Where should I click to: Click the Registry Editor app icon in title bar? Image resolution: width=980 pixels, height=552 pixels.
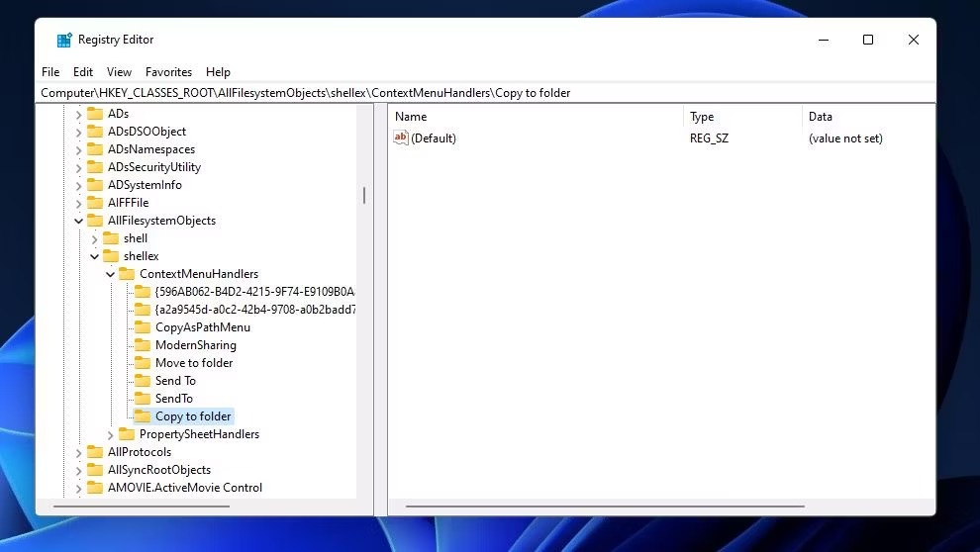[x=64, y=40]
